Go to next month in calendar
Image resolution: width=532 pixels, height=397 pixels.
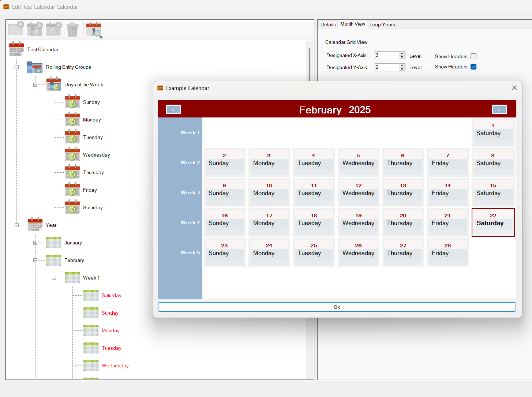(x=499, y=109)
